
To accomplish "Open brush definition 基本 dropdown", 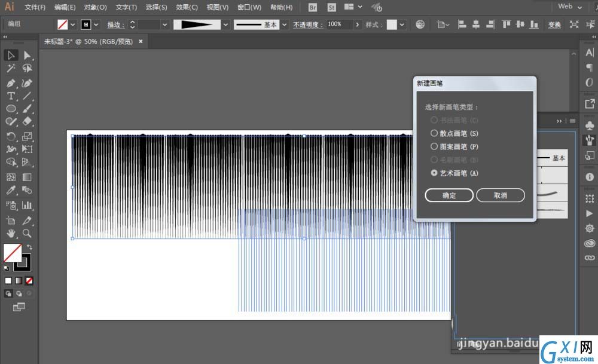I will coord(285,25).
